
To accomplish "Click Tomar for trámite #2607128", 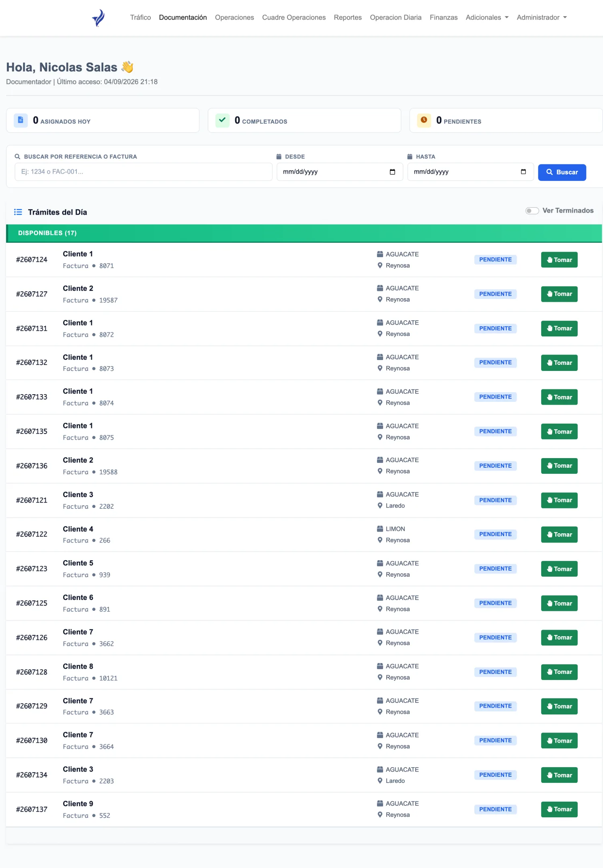I will tap(559, 672).
